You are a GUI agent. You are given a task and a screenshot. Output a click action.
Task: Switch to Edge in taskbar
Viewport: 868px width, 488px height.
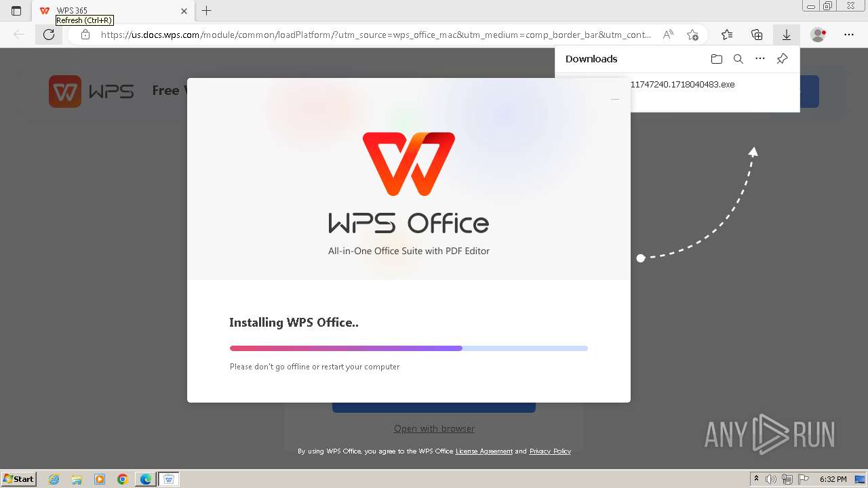(146, 479)
